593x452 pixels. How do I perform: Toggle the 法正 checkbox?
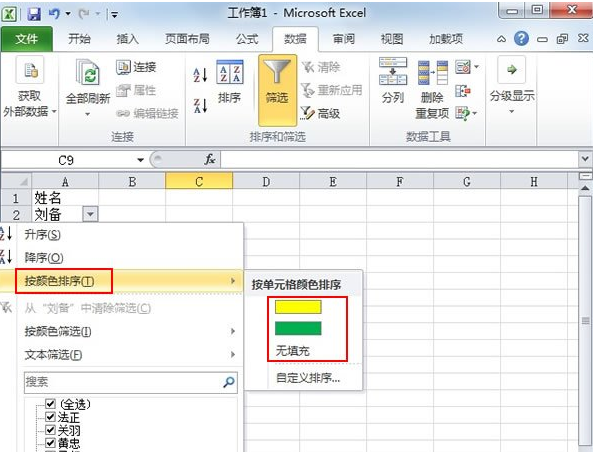click(50, 417)
